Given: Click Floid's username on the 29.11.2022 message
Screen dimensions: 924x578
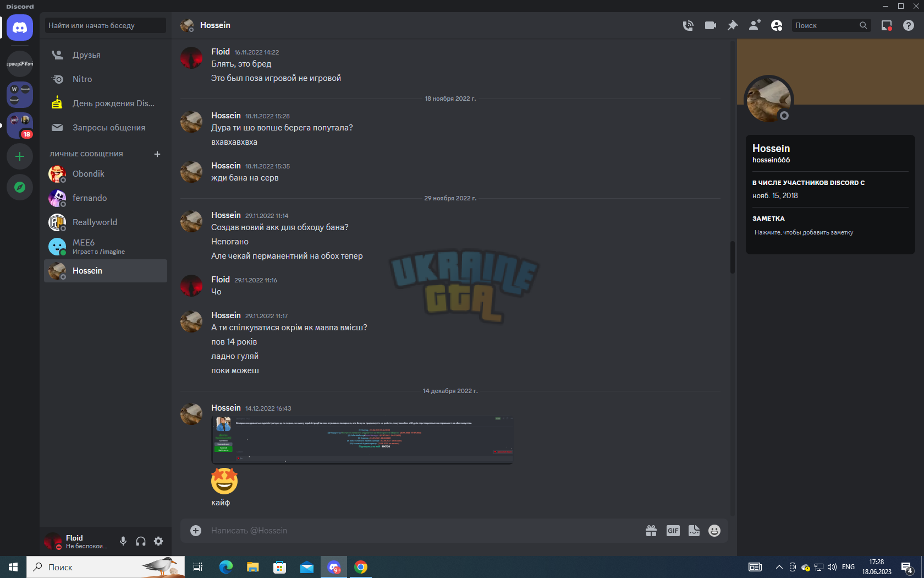Looking at the screenshot, I should pos(221,280).
